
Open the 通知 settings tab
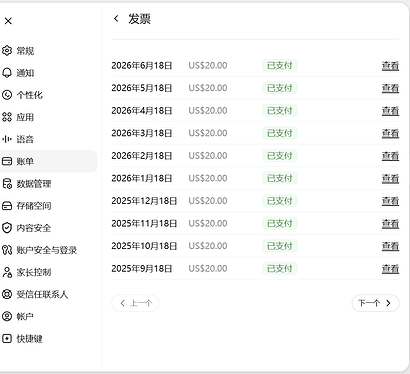(49, 73)
